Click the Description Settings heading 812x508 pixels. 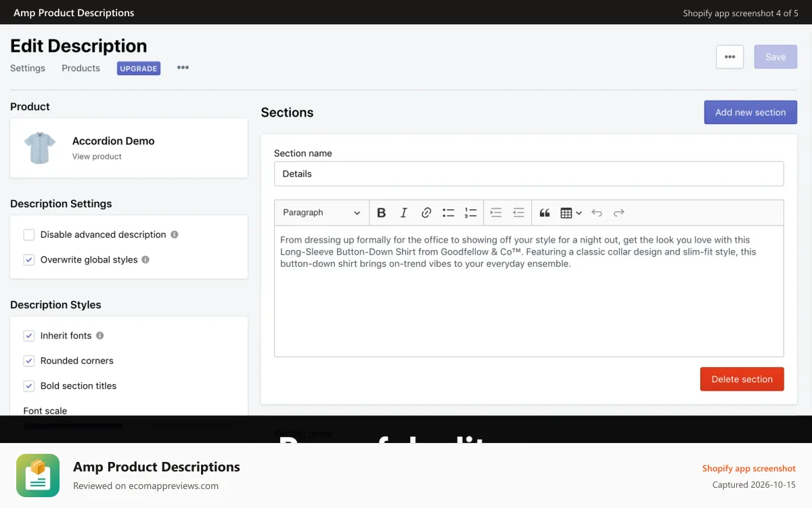(61, 204)
